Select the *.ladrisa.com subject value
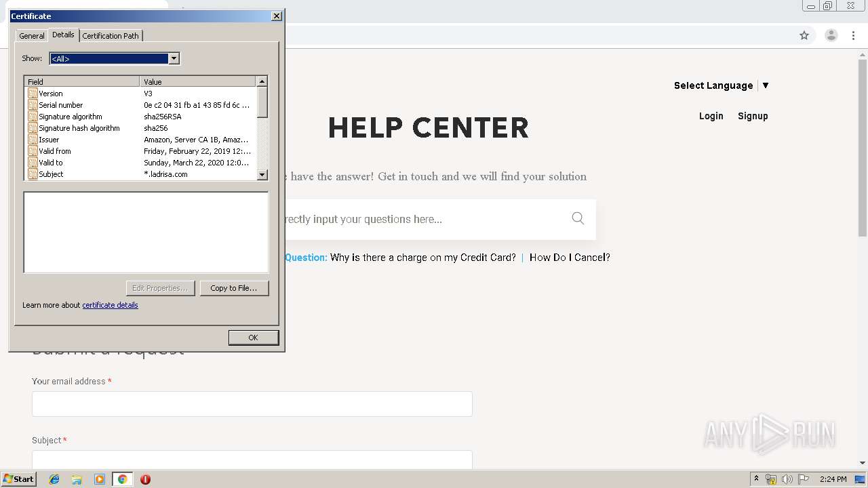868x488 pixels. (x=165, y=174)
